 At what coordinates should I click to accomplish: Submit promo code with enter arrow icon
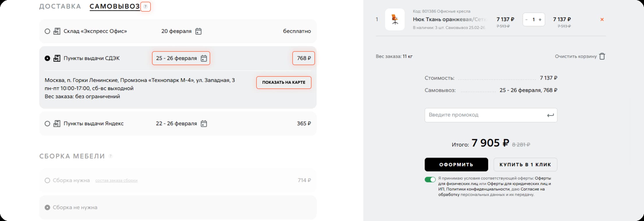click(x=550, y=115)
